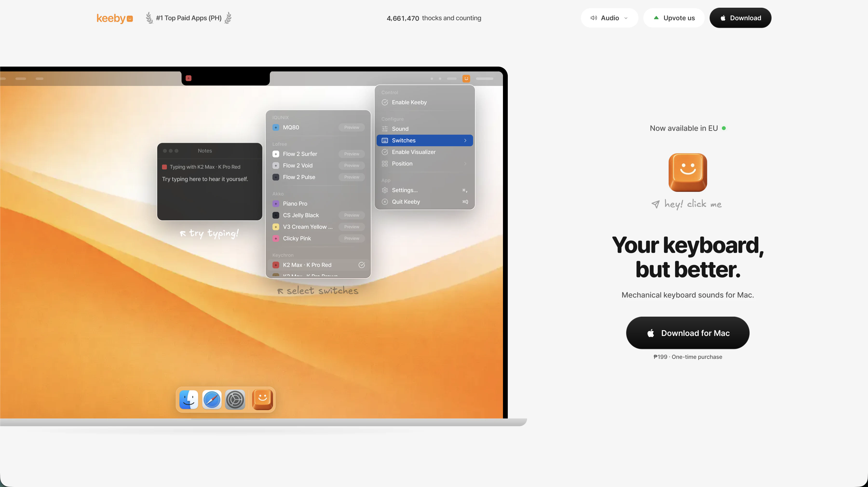Toggle Enable Visualizer checkmark
This screenshot has width=868, height=487.
point(385,152)
